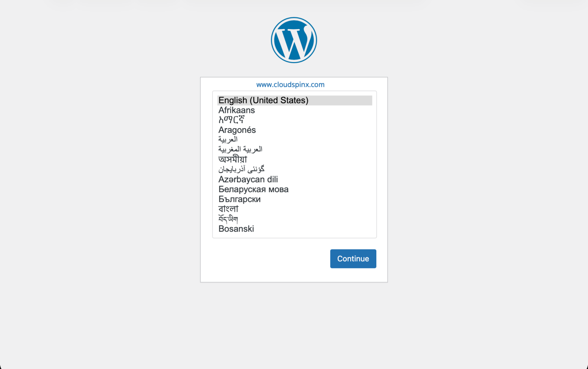Select Български in the language list
The image size is (588, 369).
[239, 199]
